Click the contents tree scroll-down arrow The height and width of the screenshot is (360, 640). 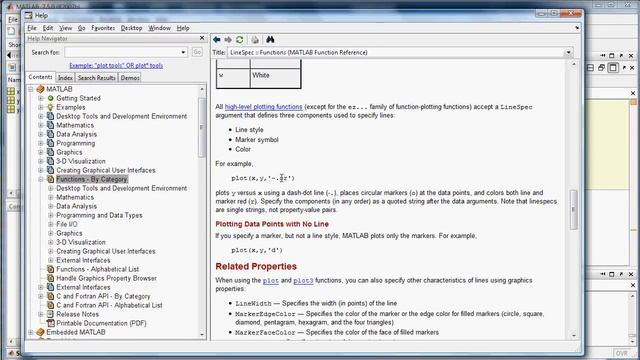pos(202,335)
